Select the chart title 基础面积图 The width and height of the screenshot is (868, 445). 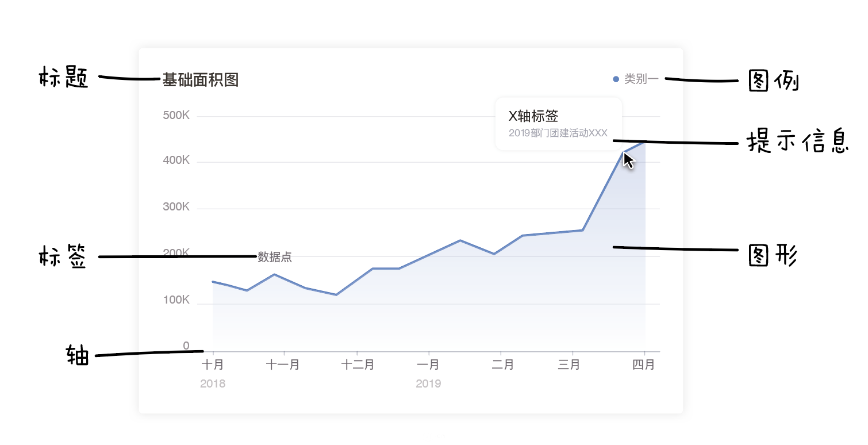[200, 80]
